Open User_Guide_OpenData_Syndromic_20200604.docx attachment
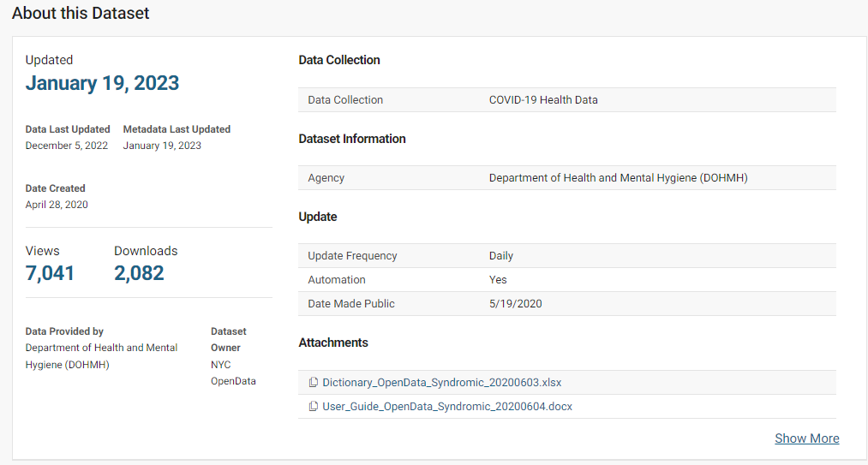The image size is (868, 465). tap(446, 407)
